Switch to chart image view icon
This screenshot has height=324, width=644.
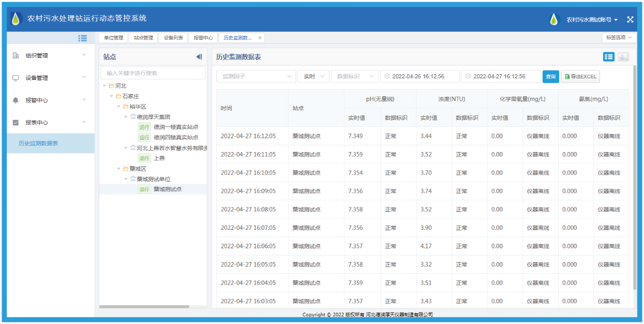(x=624, y=57)
